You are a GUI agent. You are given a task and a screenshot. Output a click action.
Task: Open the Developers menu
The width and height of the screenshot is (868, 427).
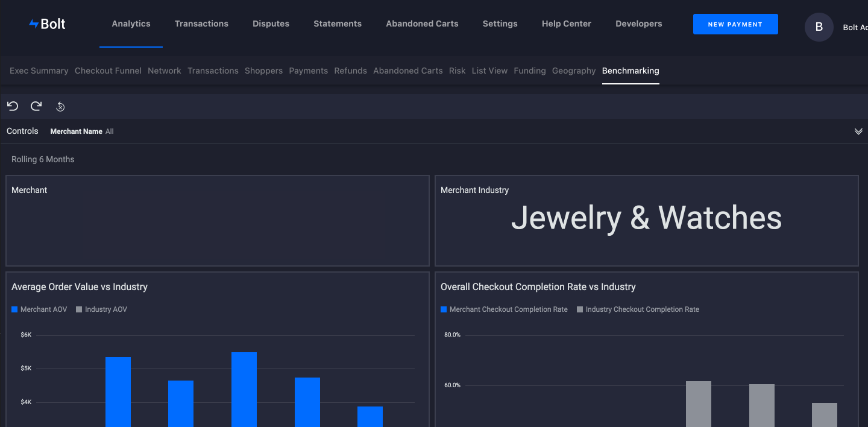tap(638, 24)
